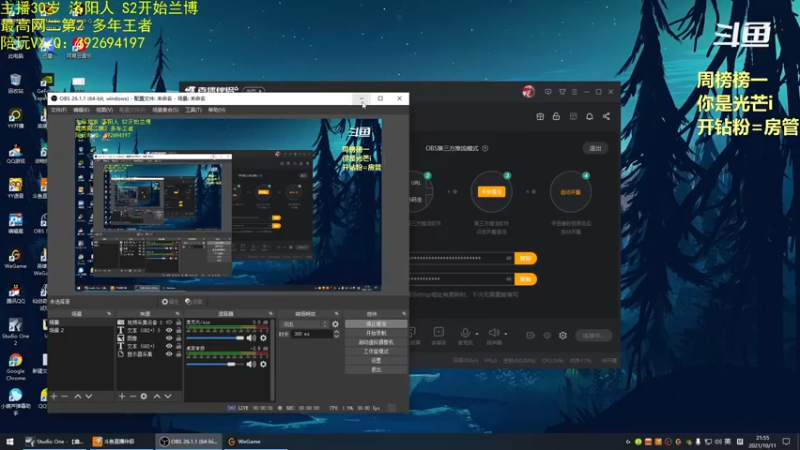
Task: Copy the first stream address field in Douyu
Action: (525, 258)
